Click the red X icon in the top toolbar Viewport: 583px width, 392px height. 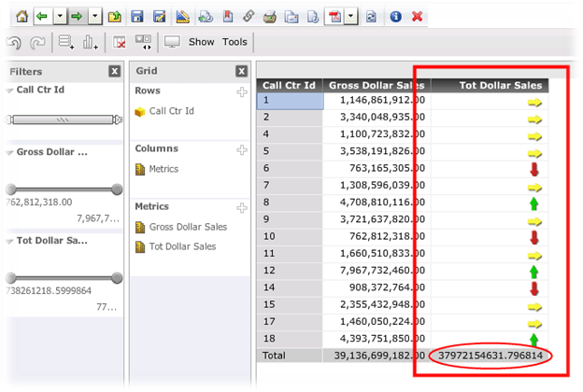(418, 17)
